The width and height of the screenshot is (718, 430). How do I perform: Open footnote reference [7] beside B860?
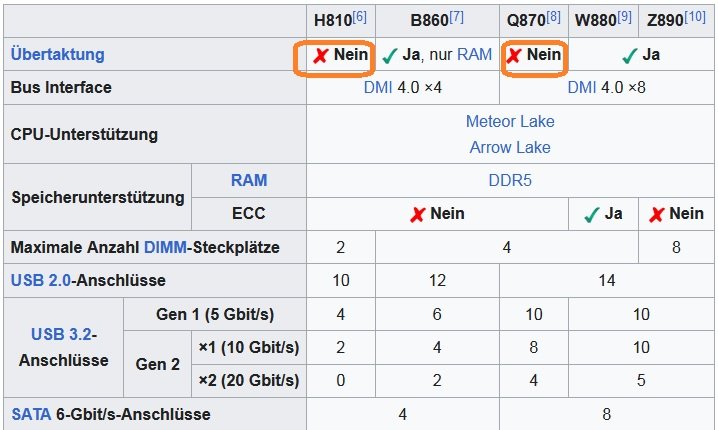tap(456, 17)
